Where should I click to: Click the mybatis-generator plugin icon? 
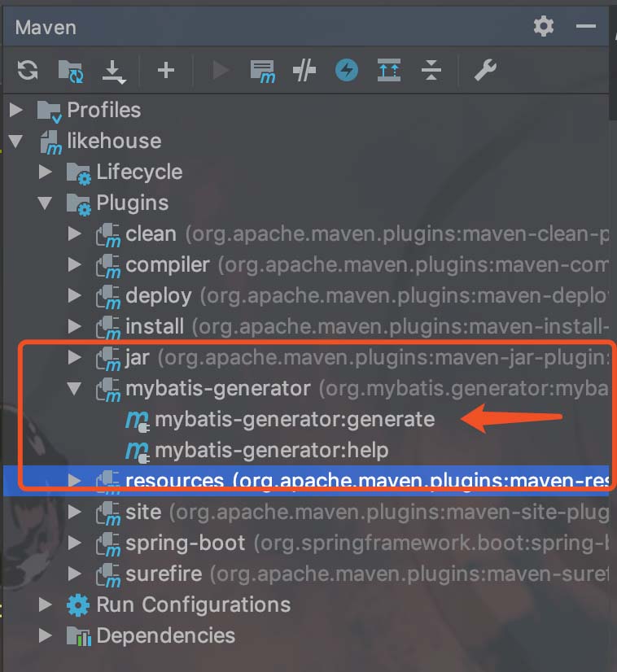108,390
